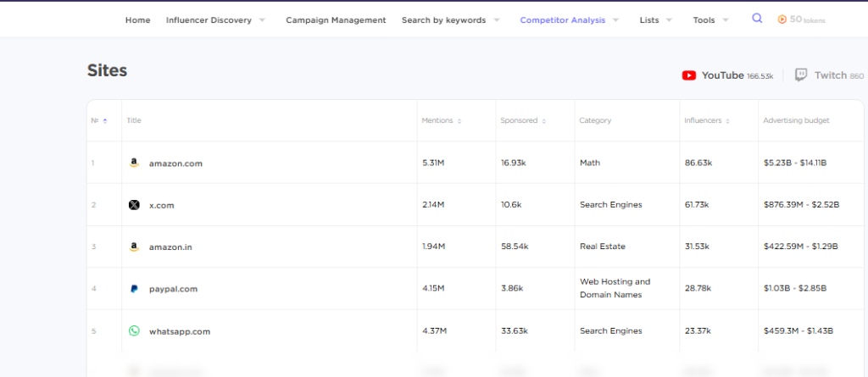Click 16.93k sponsored value
Screen dimensions: 868x377
click(515, 163)
